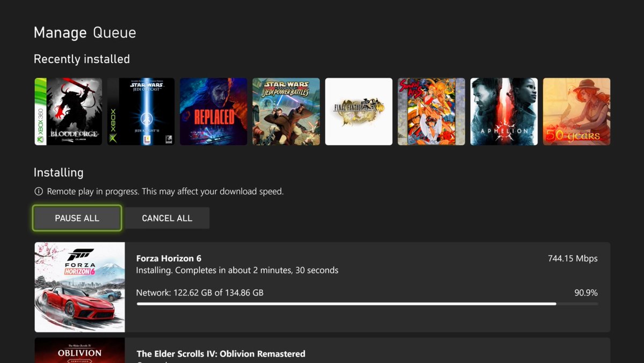Click the 744.15 Mbps speed value

[x=573, y=258]
